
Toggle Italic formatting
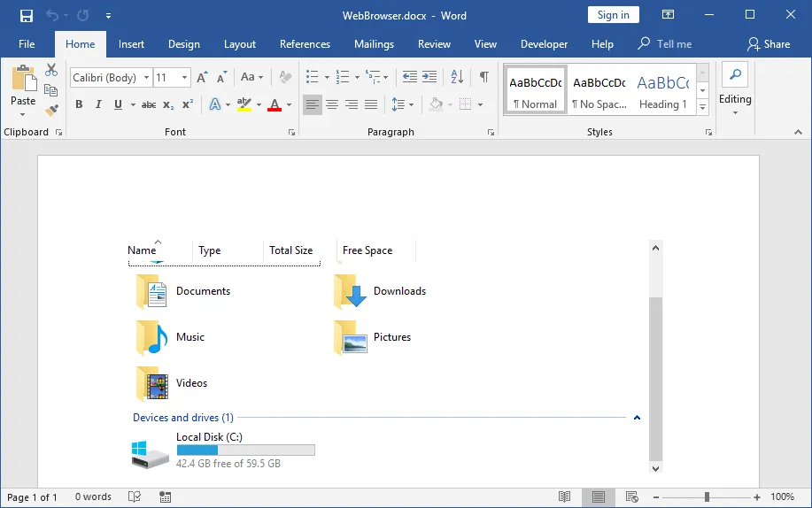98,104
